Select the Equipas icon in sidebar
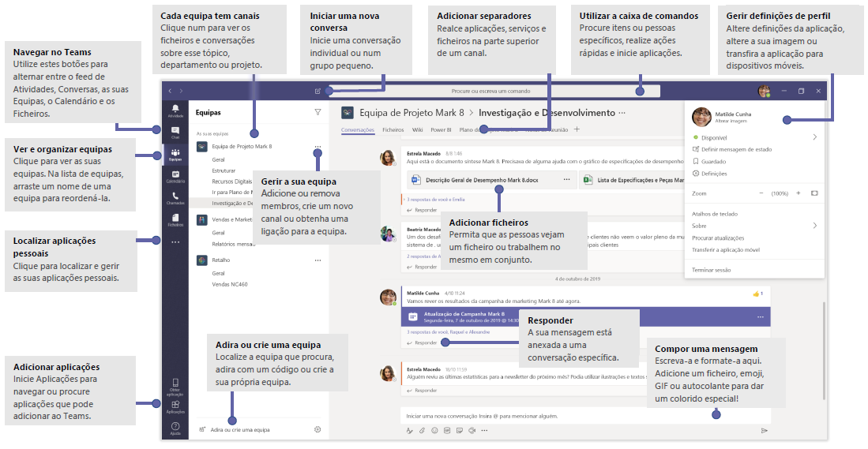This screenshot has height=449, width=868. (x=175, y=155)
